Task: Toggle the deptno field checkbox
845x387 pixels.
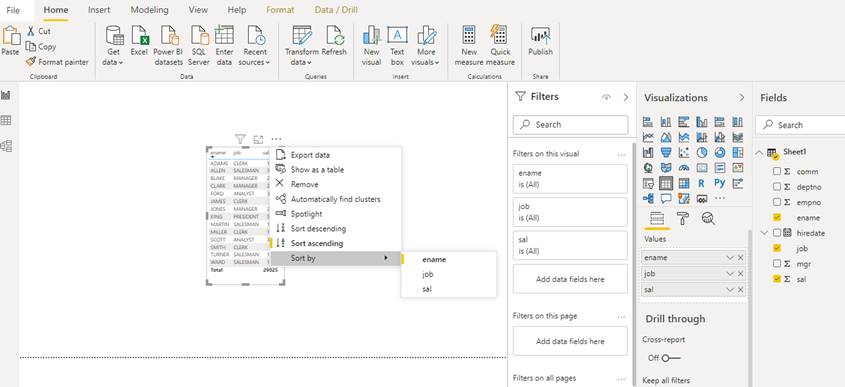Action: click(777, 186)
